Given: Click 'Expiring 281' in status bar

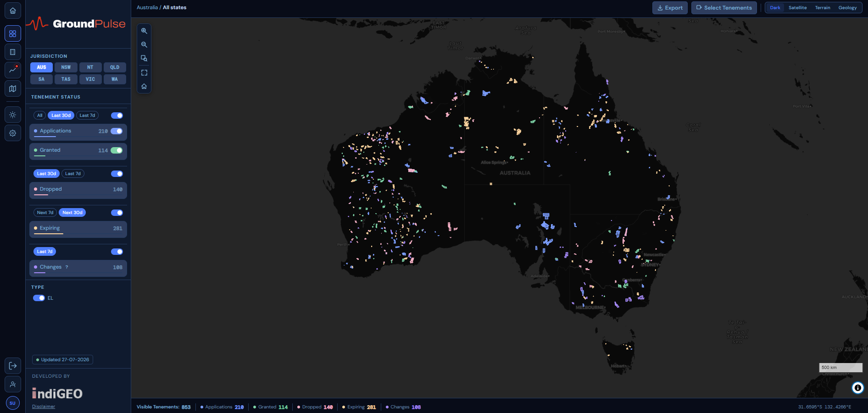Looking at the screenshot, I should [x=359, y=407].
